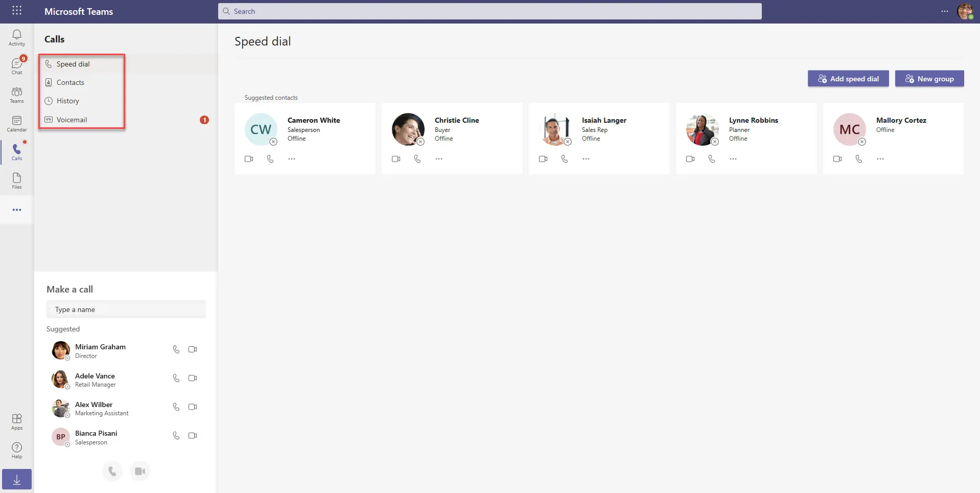Start video call with Christie Cline
This screenshot has height=493, width=980.
coord(396,159)
